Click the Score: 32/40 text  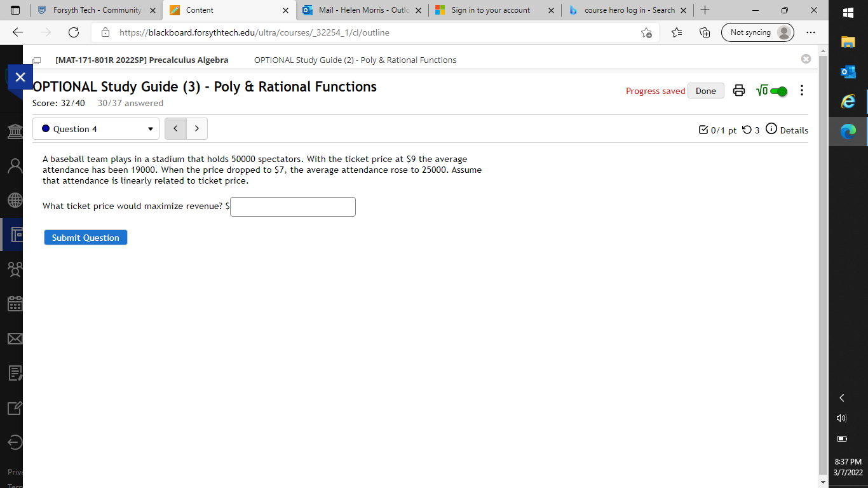point(58,103)
